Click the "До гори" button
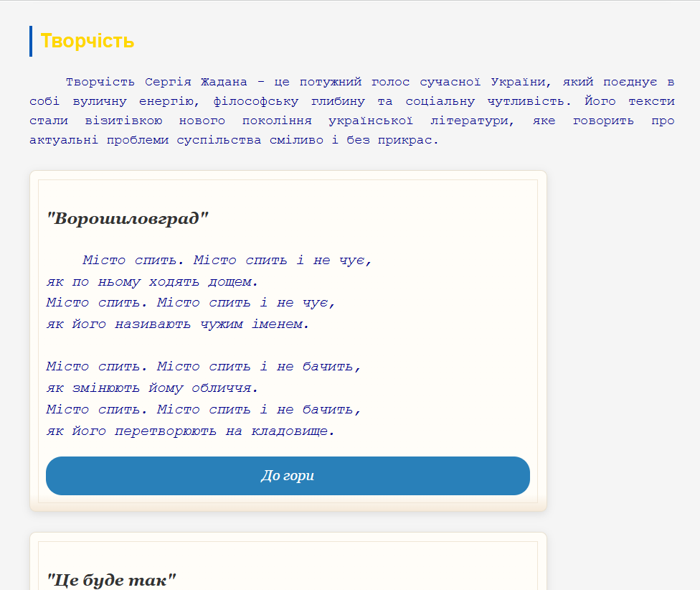Image resolution: width=700 pixels, height=590 pixels. (288, 476)
